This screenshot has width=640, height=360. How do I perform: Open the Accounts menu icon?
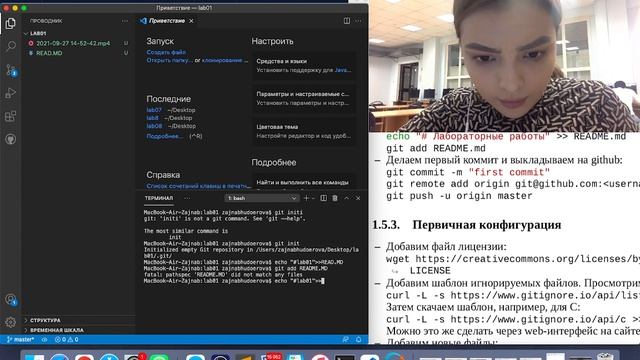click(11, 300)
